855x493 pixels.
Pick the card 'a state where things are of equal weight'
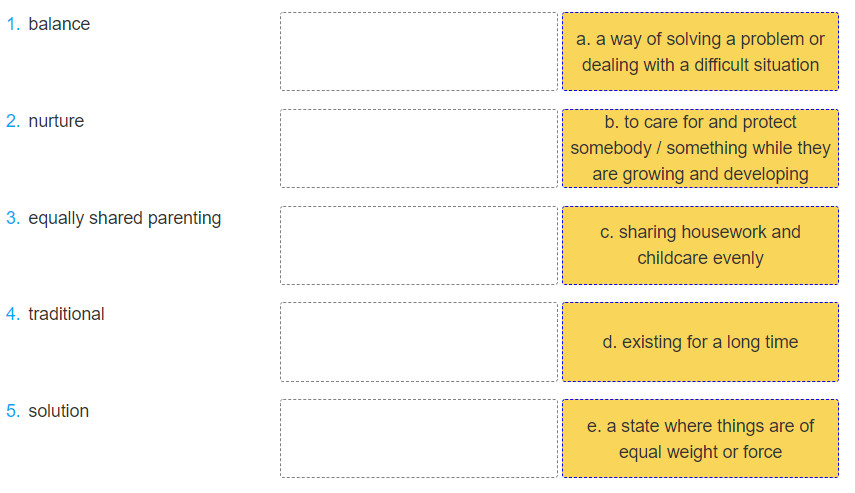pyautogui.click(x=700, y=438)
